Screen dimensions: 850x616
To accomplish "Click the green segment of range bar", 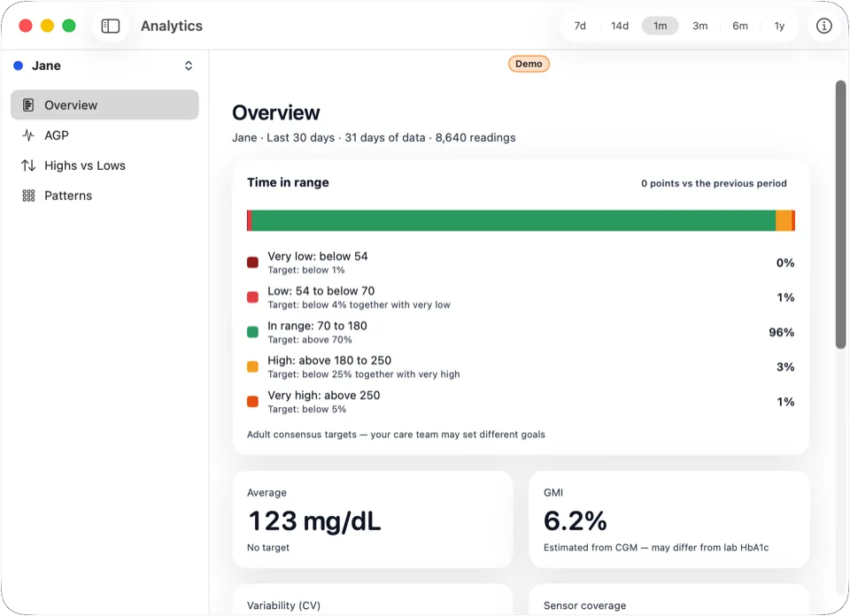I will tap(514, 220).
